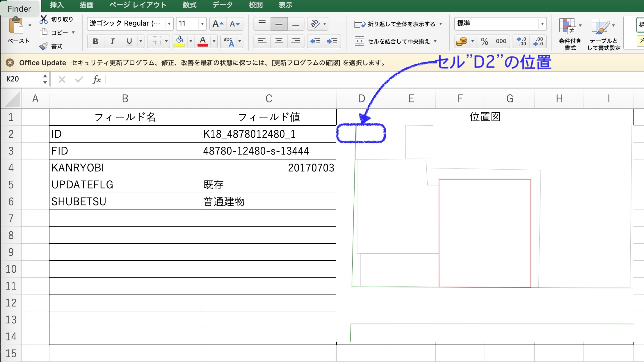Toggle center horizontal alignment

(279, 41)
